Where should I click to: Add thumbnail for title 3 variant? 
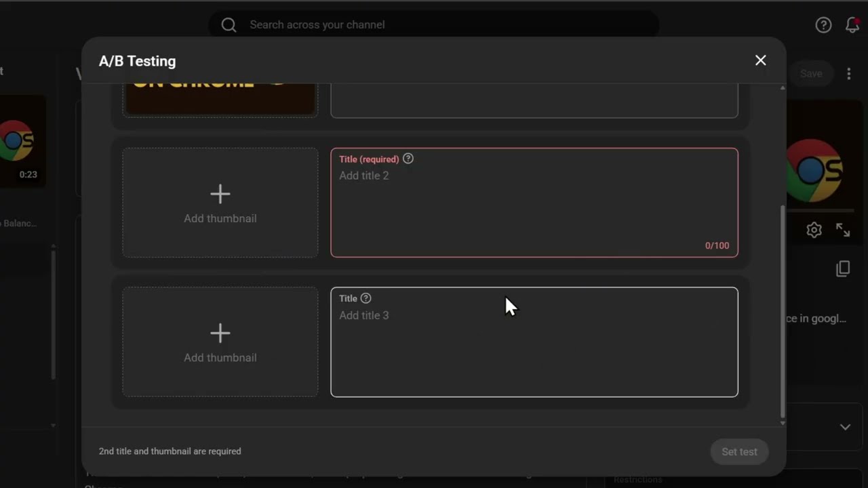click(220, 342)
